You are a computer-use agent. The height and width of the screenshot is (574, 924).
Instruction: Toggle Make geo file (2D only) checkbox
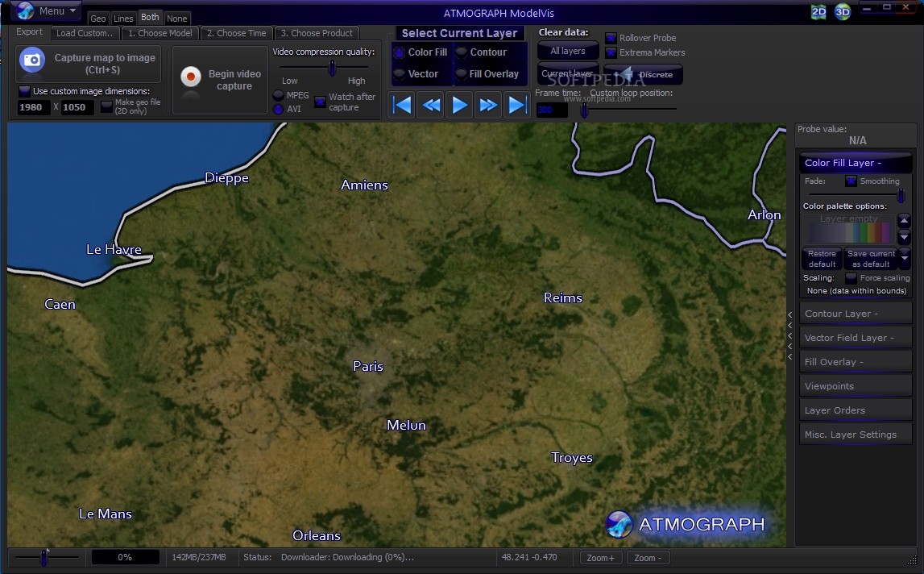(106, 106)
